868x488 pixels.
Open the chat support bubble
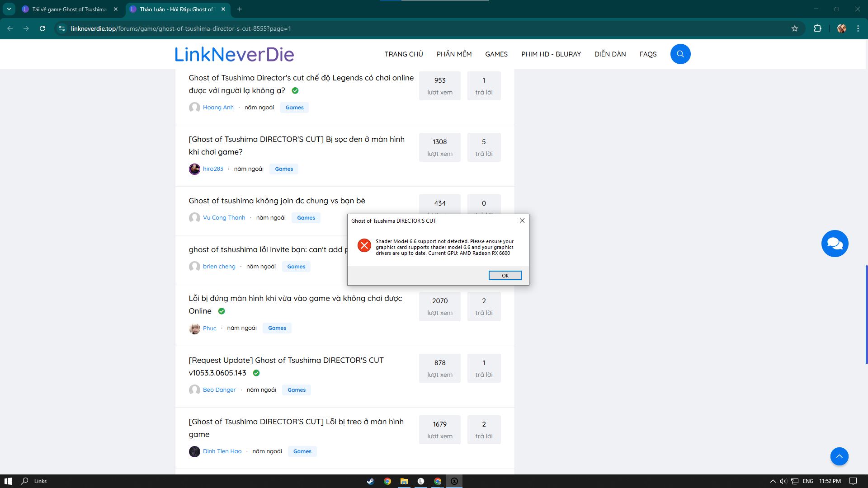pyautogui.click(x=835, y=244)
